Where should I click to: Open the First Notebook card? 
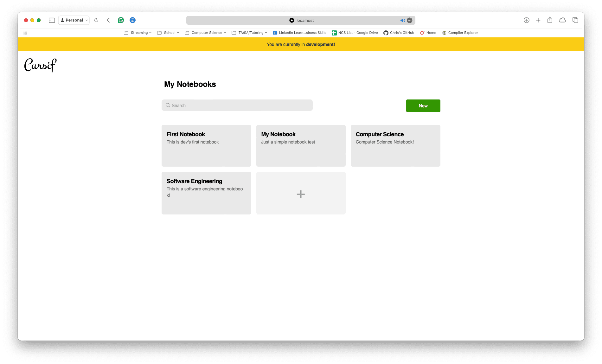[206, 146]
